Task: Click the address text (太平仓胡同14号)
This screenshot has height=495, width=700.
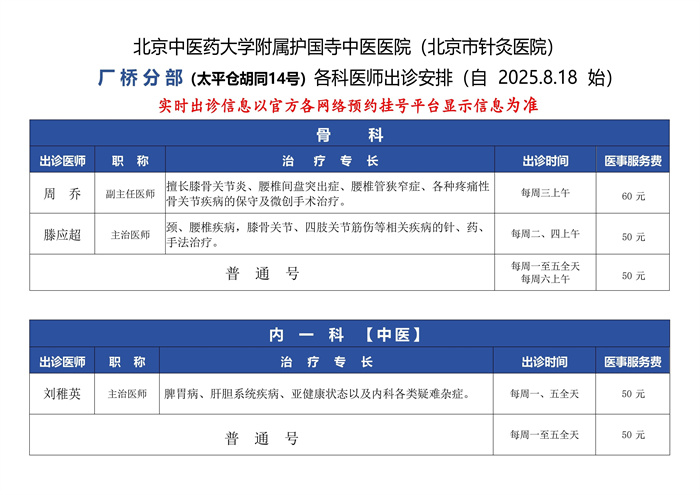Action: (248, 79)
